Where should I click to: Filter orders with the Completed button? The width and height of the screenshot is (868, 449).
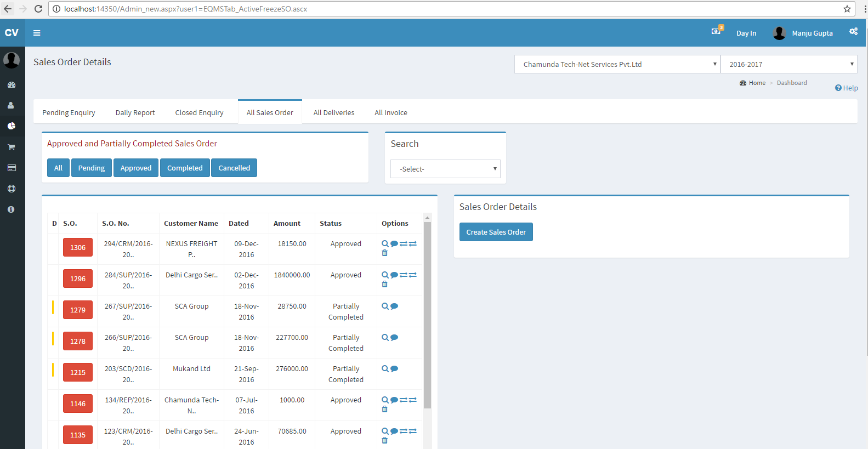point(185,168)
